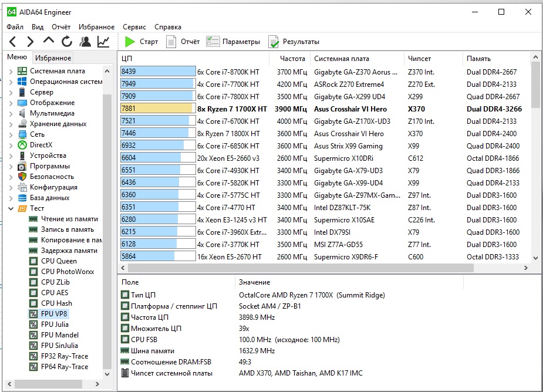Expand the Хранение данных node
The width and height of the screenshot is (543, 392).
11,124
